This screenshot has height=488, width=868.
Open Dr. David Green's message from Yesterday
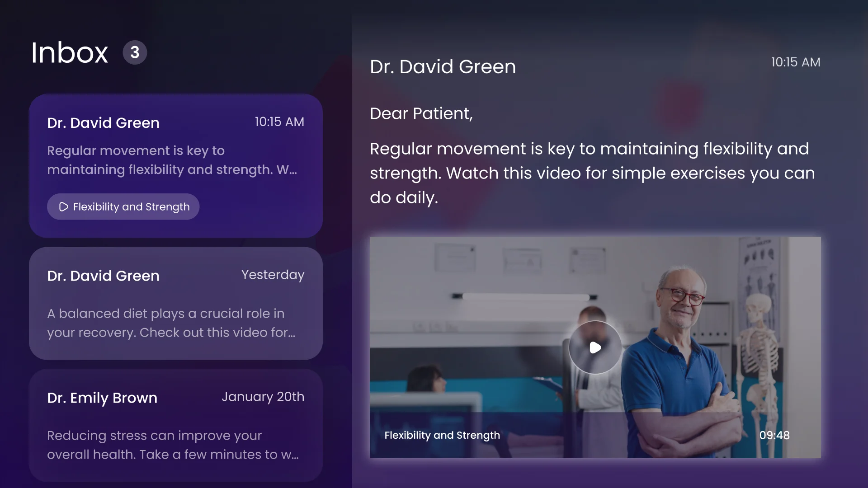[x=176, y=303]
